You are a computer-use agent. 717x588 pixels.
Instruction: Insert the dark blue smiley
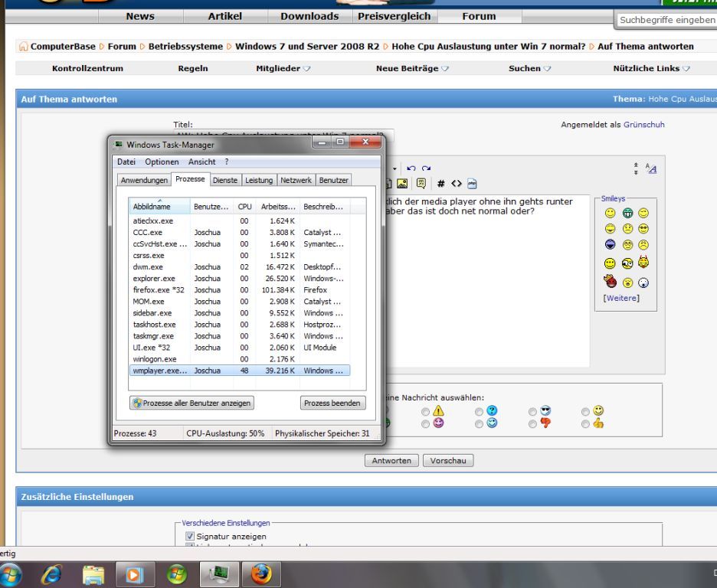click(x=610, y=244)
